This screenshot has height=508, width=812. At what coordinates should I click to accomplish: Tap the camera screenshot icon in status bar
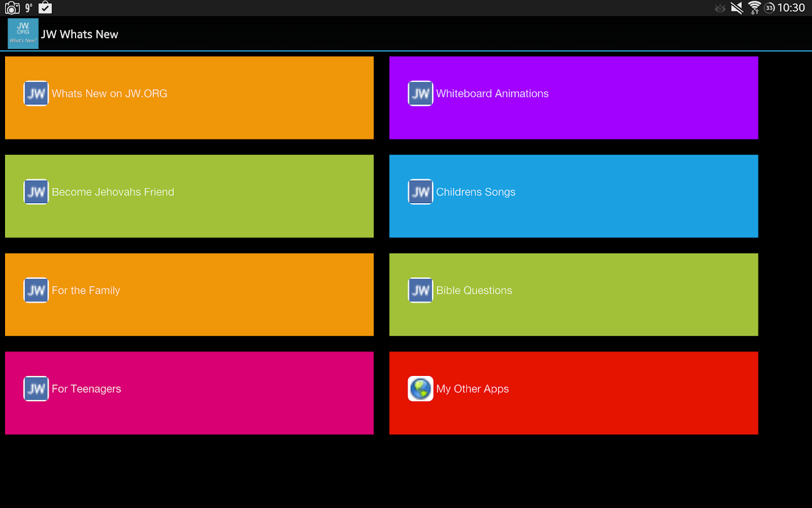click(x=12, y=8)
